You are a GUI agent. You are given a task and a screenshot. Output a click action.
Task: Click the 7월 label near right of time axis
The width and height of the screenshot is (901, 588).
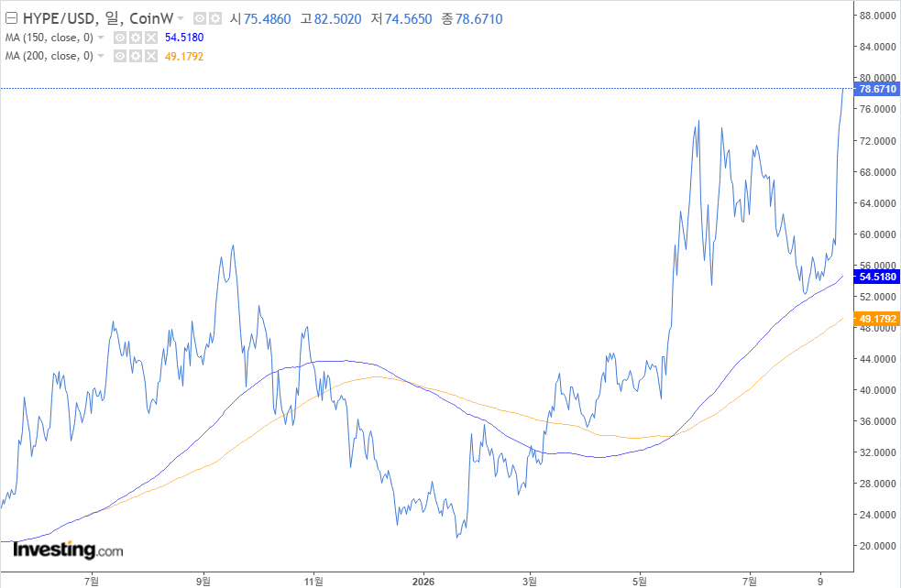749,582
